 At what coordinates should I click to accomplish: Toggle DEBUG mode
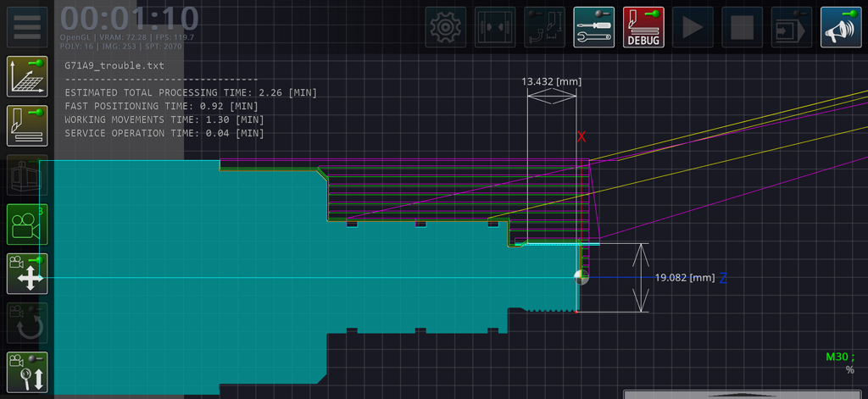point(643,27)
